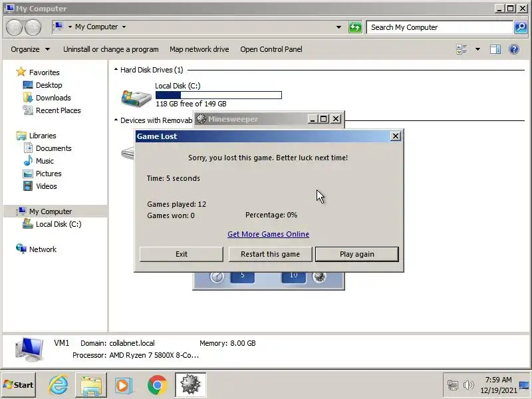Click the Minesweeper mine icon
This screenshot has height=399, width=532.
[319, 277]
